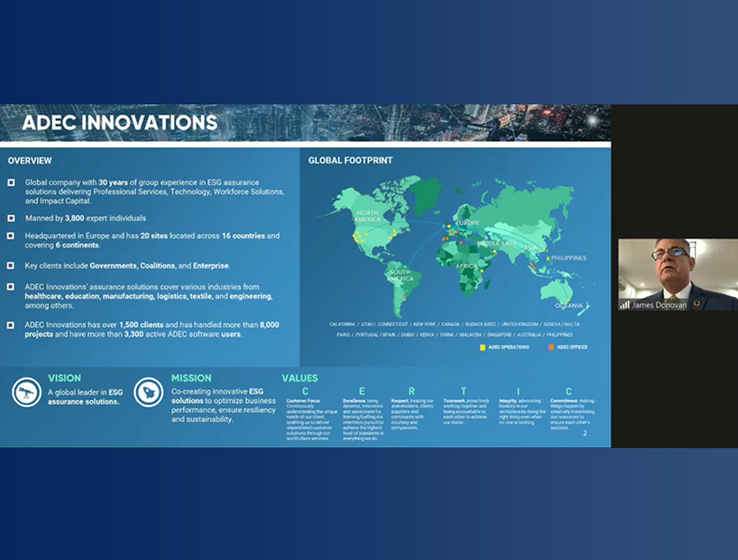
Task: Click the square bullet beside 'Manned by 3,800'
Action: click(11, 218)
